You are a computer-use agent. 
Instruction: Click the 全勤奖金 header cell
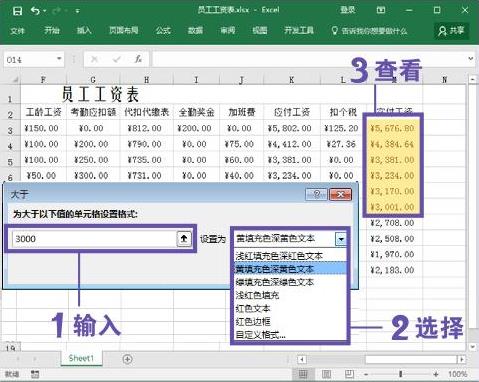click(196, 112)
